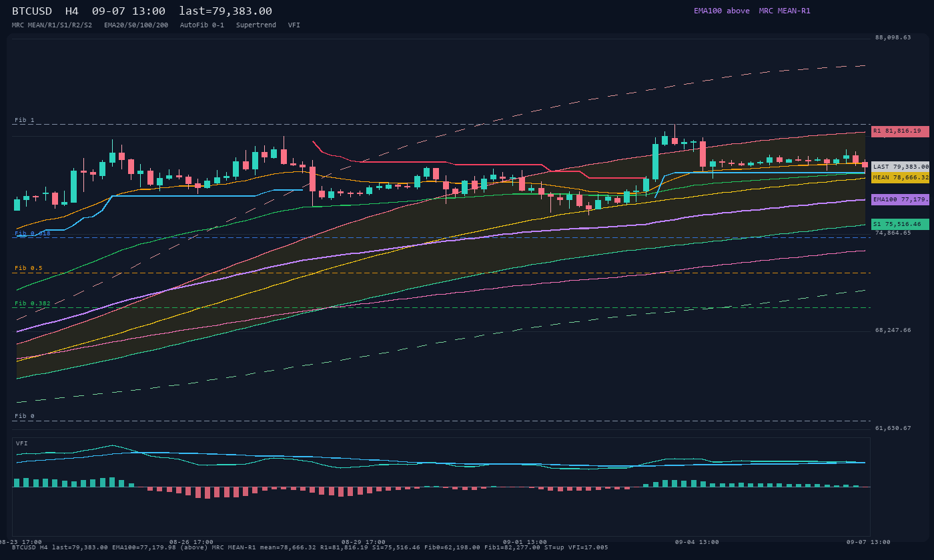Click the Fib 0.382 level label

click(33, 303)
